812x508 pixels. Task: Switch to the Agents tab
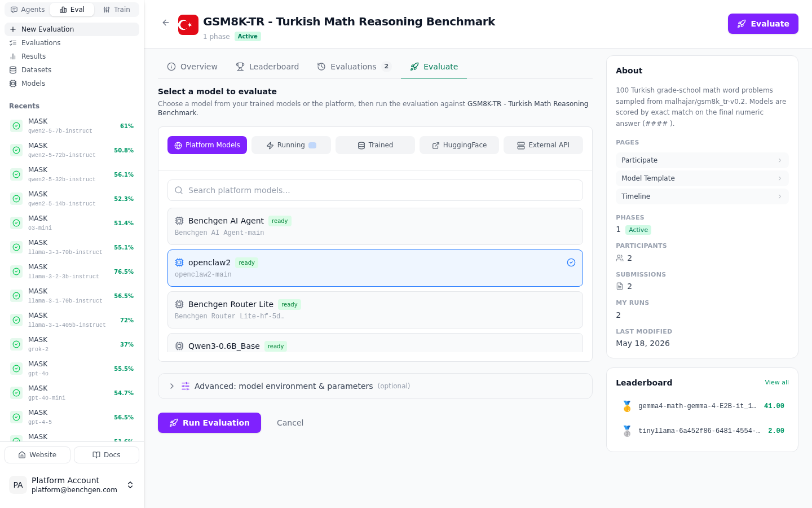point(28,10)
